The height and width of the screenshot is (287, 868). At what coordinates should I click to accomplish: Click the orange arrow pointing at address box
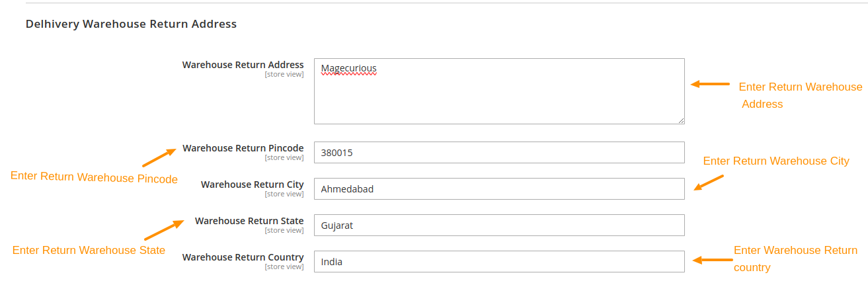click(x=710, y=84)
